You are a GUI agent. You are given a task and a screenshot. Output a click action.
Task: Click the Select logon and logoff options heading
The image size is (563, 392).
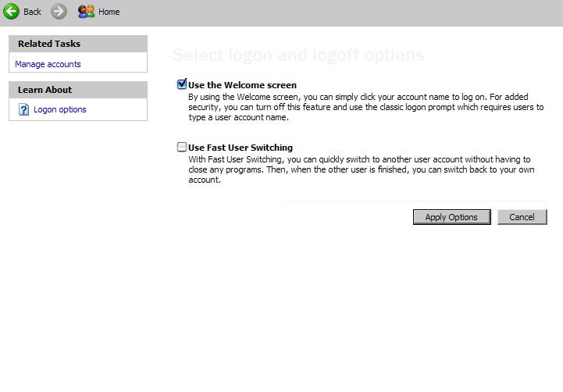[298, 55]
